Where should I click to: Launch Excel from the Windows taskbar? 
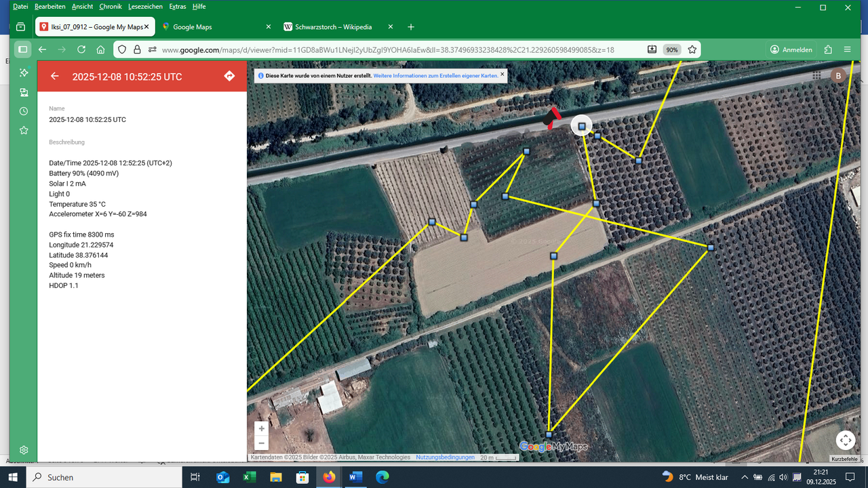pos(249,476)
